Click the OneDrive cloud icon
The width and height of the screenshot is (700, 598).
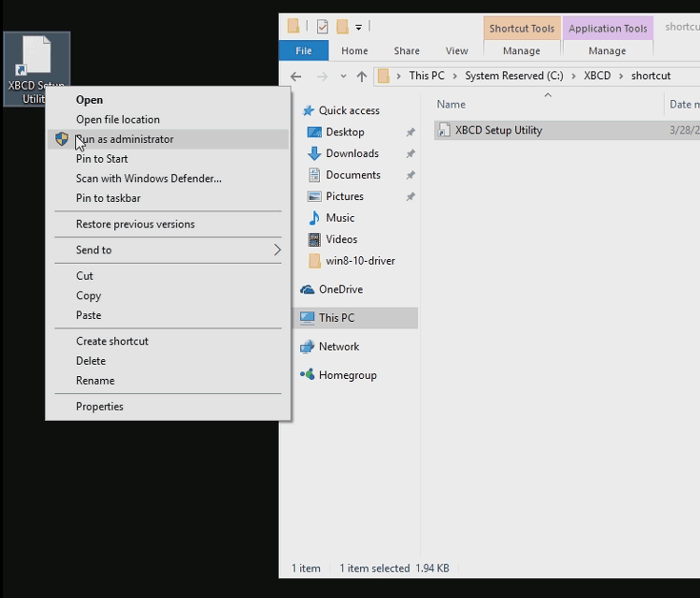307,289
